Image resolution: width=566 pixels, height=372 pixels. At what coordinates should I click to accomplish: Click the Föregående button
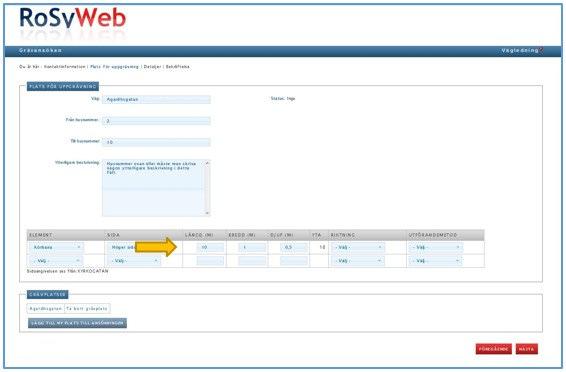(493, 349)
